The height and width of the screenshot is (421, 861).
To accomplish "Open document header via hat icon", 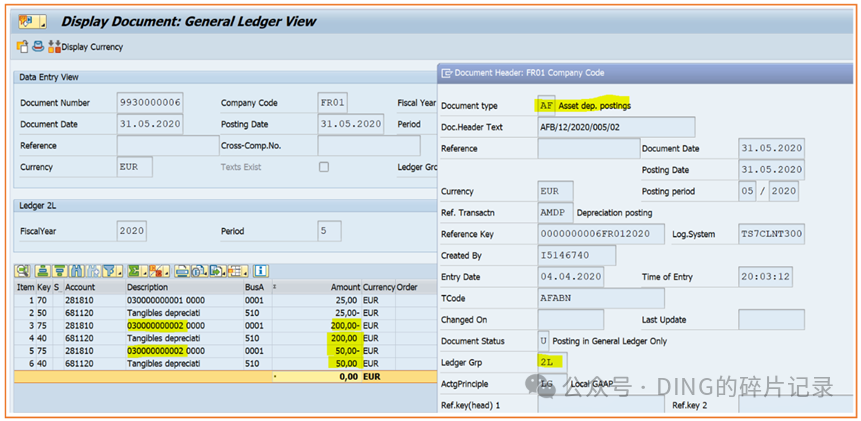I will 37,47.
